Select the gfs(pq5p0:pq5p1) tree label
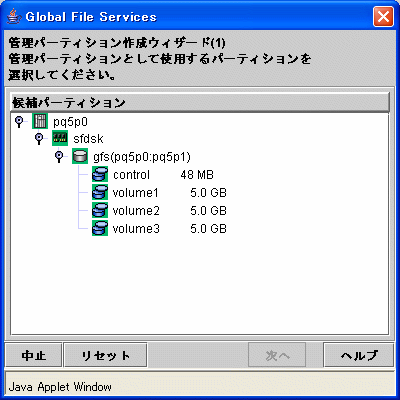400x400 pixels. (142, 157)
